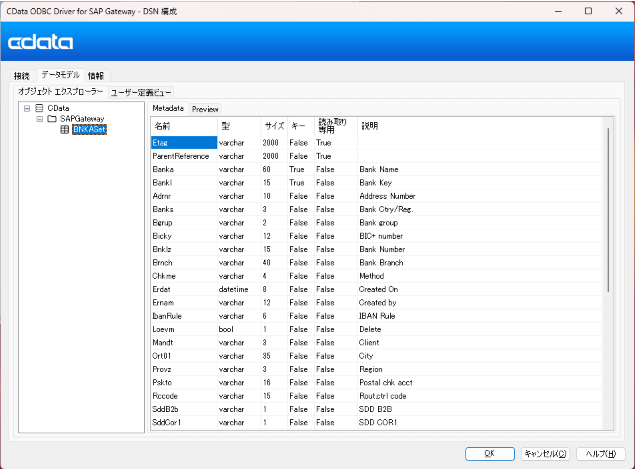
Task: Switch to the Preview tab
Action: (205, 109)
